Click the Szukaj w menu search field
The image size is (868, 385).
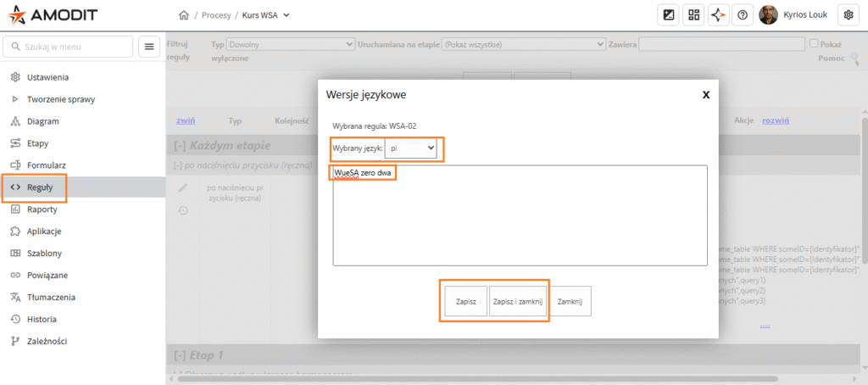68,47
